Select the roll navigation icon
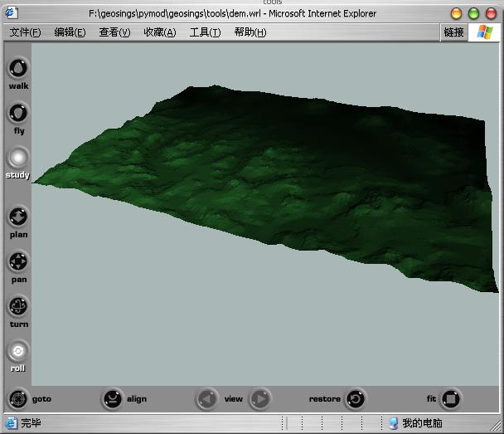504x434 pixels. (18, 352)
